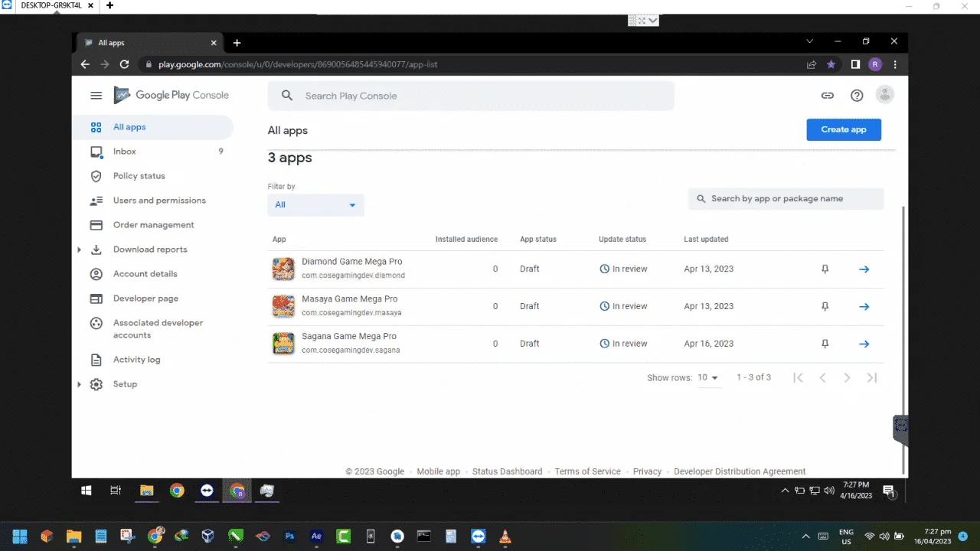Open the Status Dashboard link

(x=507, y=471)
